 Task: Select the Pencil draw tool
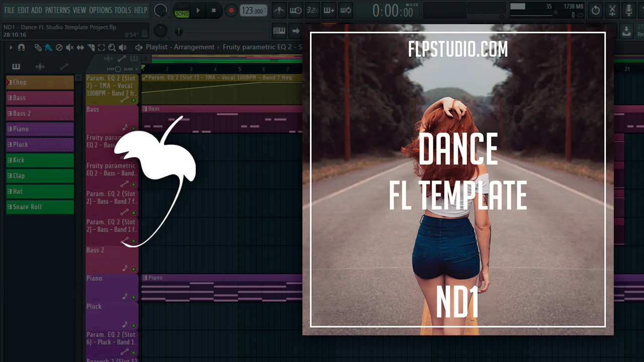click(38, 47)
